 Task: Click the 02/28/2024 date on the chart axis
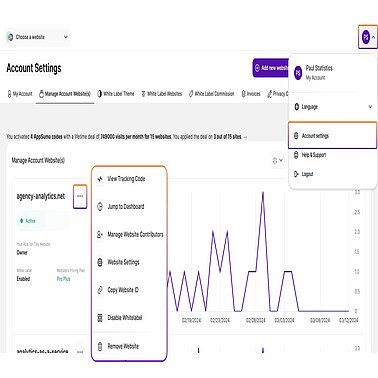click(255, 320)
